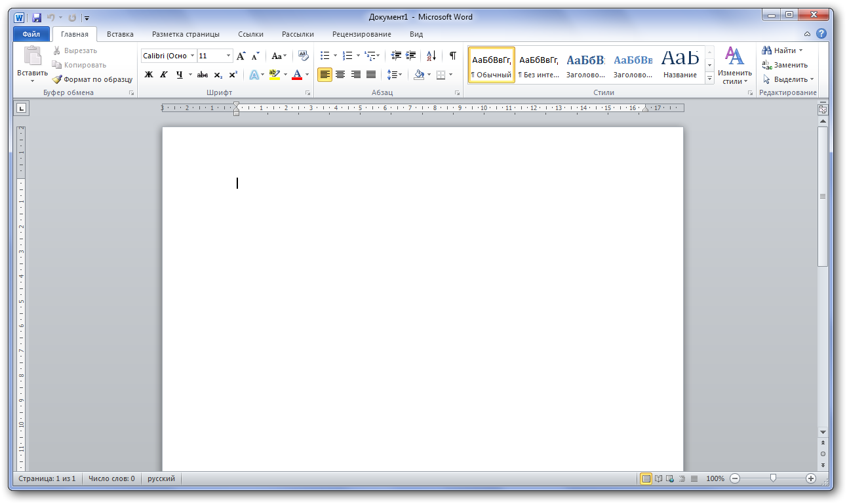Click the Выделить (Select) button
Screen dimensions: 847x504
[x=789, y=79]
